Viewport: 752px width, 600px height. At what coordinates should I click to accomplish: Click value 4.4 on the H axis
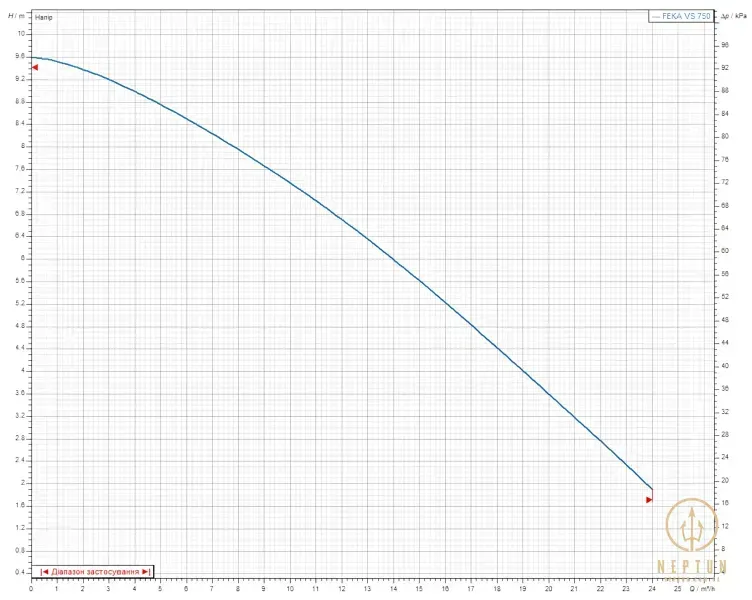[20, 348]
